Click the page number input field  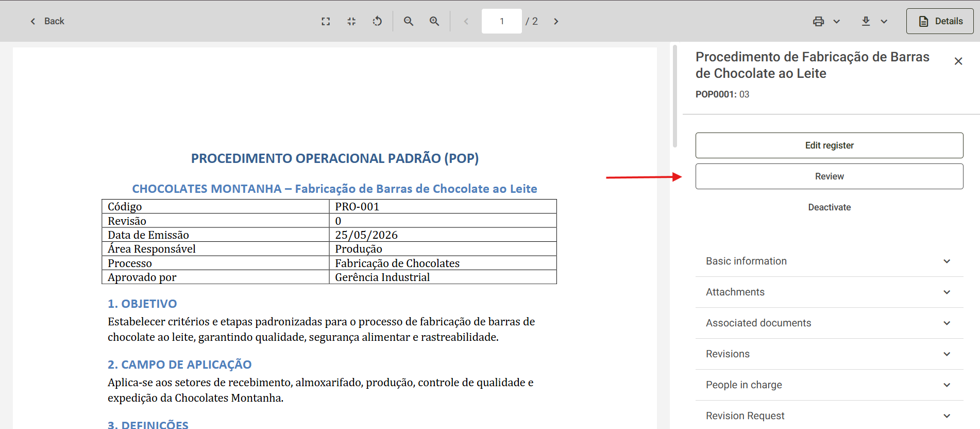(502, 21)
